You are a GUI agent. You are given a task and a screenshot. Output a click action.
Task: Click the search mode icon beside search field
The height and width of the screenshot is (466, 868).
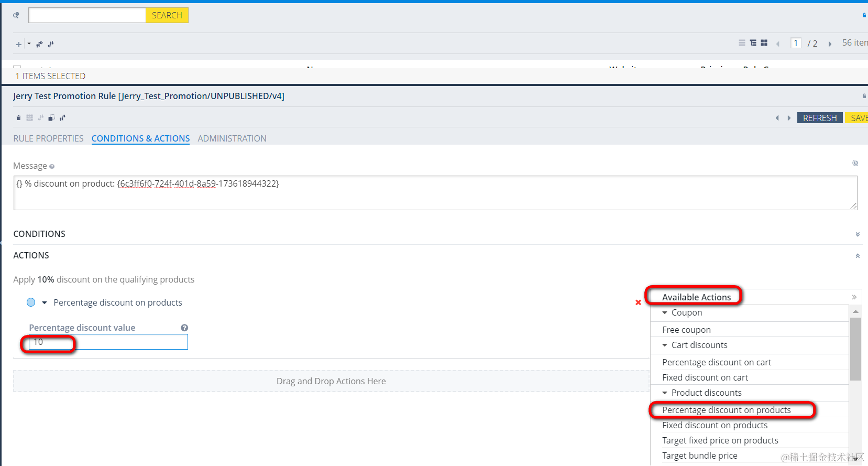tap(16, 15)
